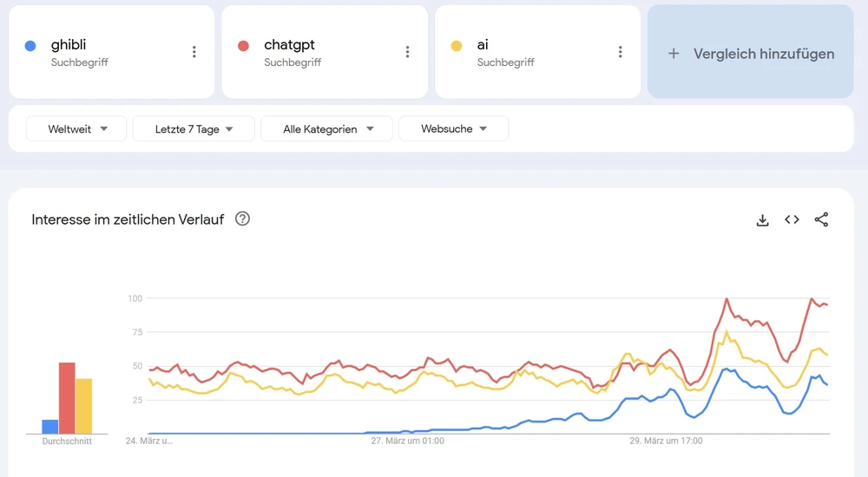Open the chatgpt term options menu
Image resolution: width=868 pixels, height=477 pixels.
point(407,52)
